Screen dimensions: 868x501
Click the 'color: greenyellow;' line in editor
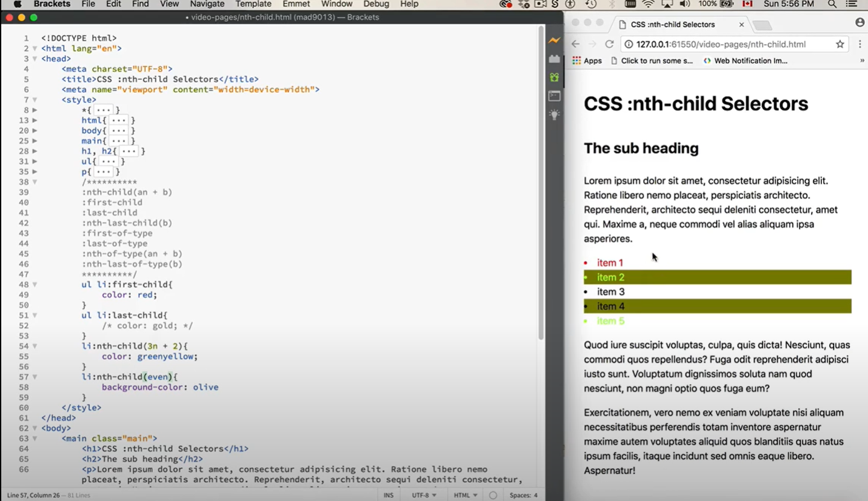pos(150,356)
